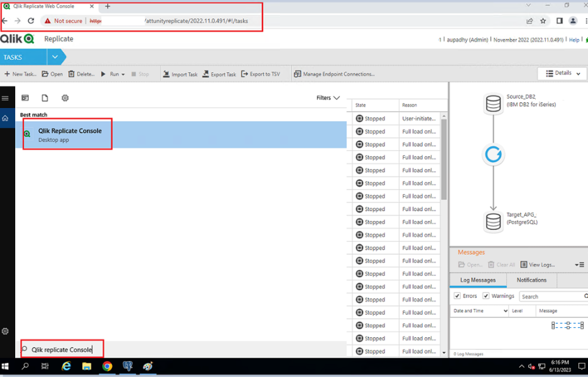Click the Qlik logo

tap(17, 38)
